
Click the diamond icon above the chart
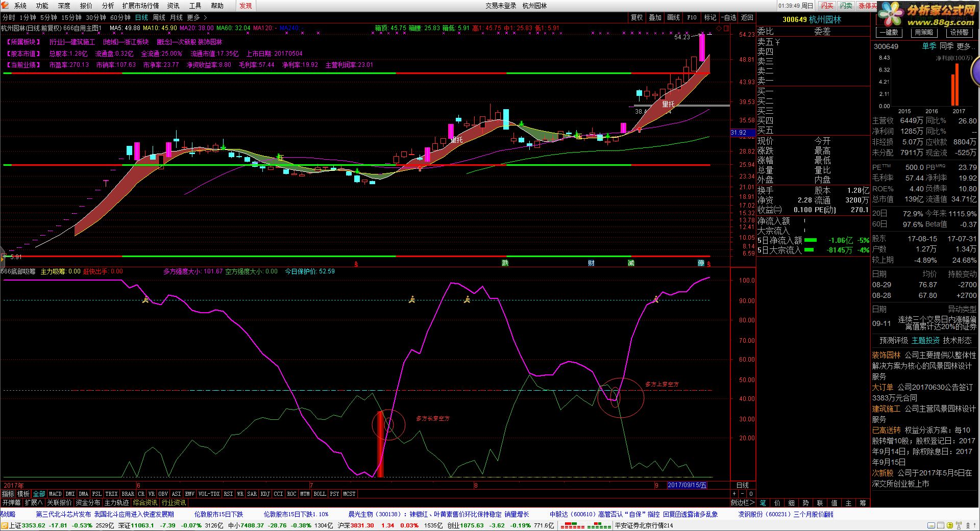coord(719,28)
